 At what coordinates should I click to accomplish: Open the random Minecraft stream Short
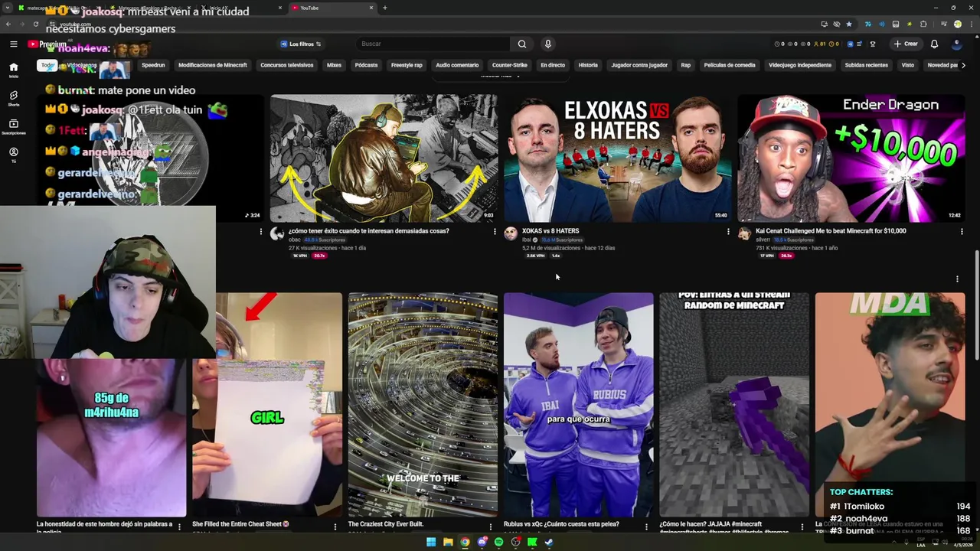coord(734,405)
